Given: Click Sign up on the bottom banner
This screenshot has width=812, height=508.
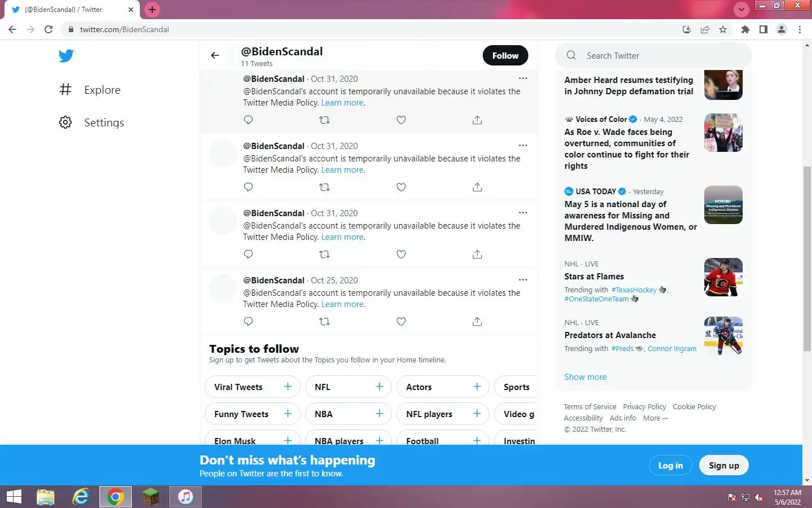Looking at the screenshot, I should (x=724, y=466).
